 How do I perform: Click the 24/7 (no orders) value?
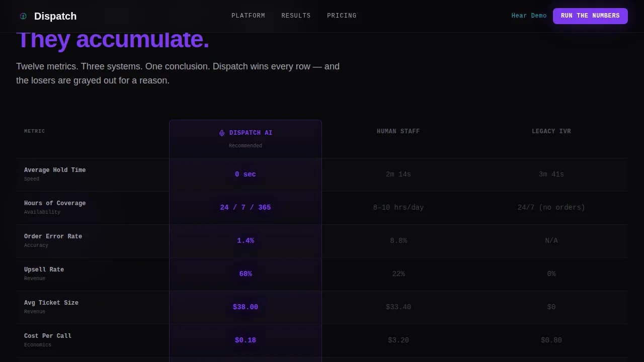click(551, 208)
